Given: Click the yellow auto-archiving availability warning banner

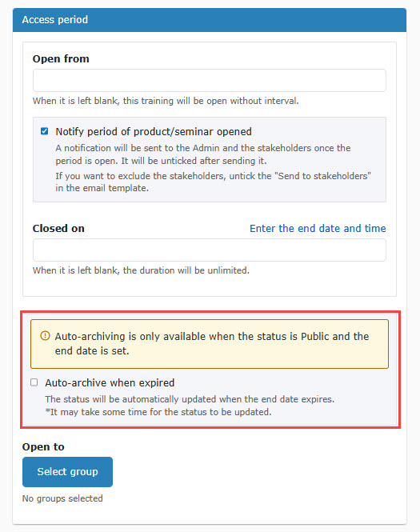Looking at the screenshot, I should click(210, 344).
